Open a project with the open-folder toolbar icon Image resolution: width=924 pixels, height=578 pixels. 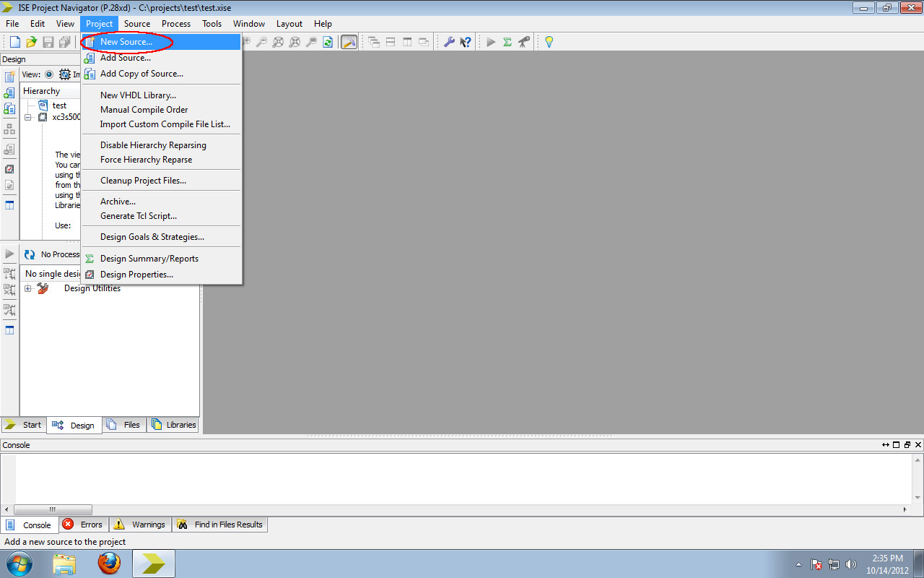coord(31,41)
